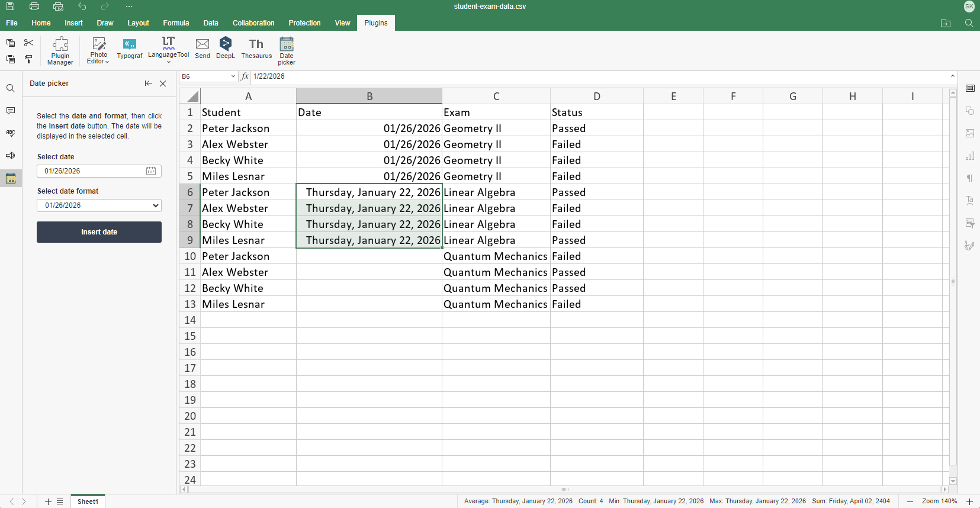Screen dimensions: 980x508
Task: Click in the formula bar showing 1/22/2026
Action: pyautogui.click(x=598, y=76)
